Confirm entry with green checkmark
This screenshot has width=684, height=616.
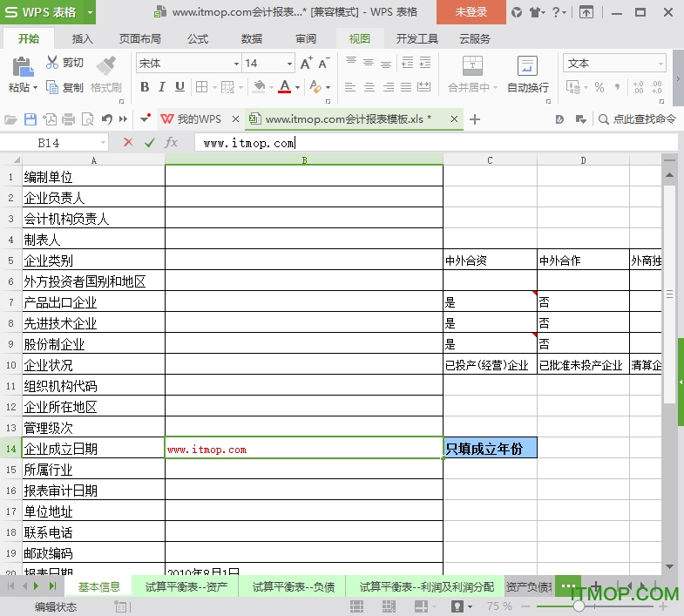[x=150, y=143]
